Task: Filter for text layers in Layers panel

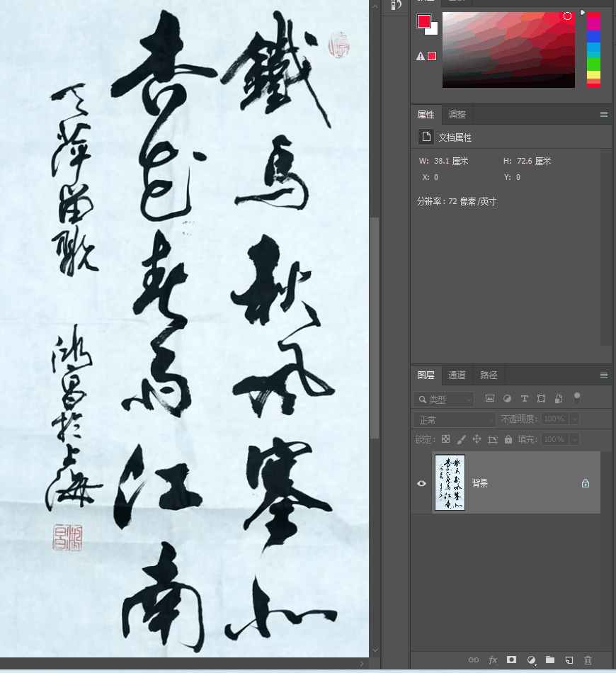Action: pyautogui.click(x=524, y=399)
